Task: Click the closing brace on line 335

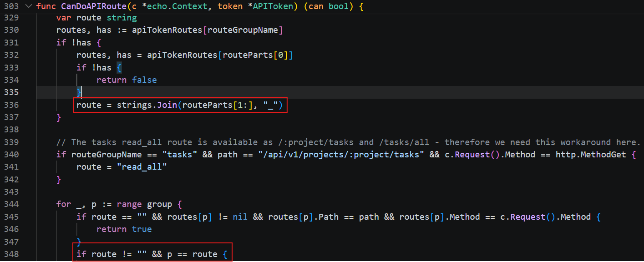Action: tap(79, 92)
